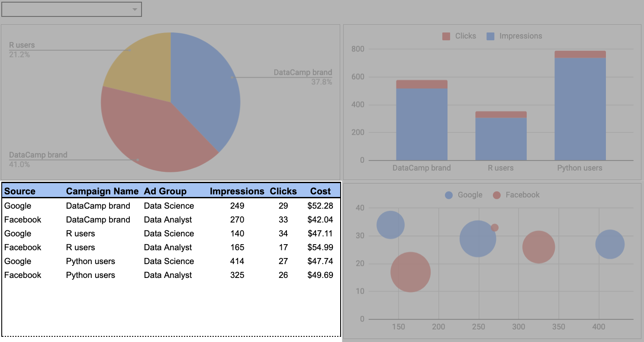Click the DataCamp brand 41.0% pie label
The width and height of the screenshot is (644, 342).
[x=38, y=159]
